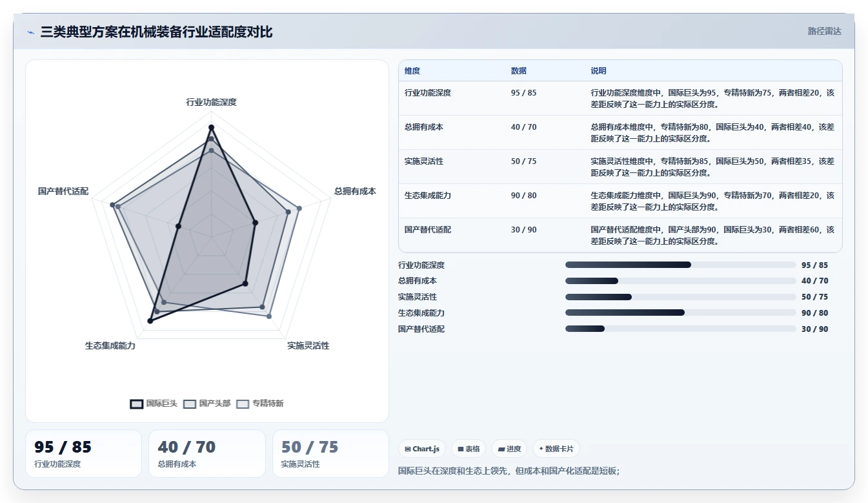
Task: Click 国际巨头 data point on 行业功能深度 axis
Action: pos(211,127)
